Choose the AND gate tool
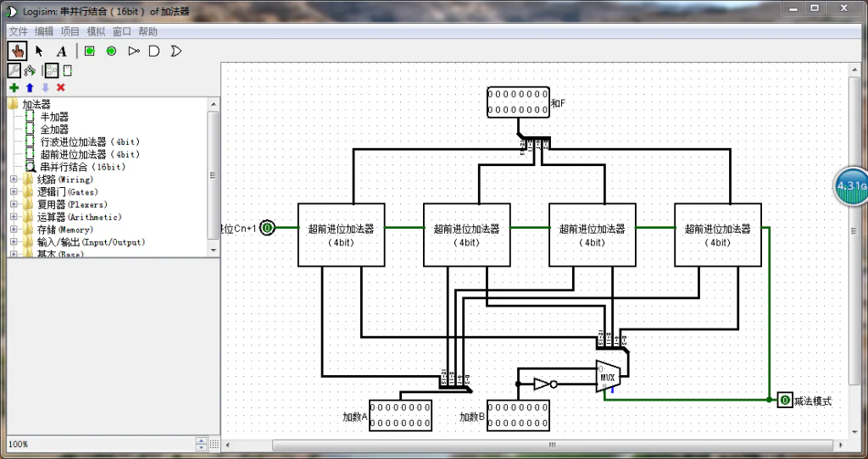868x459 pixels. [154, 51]
